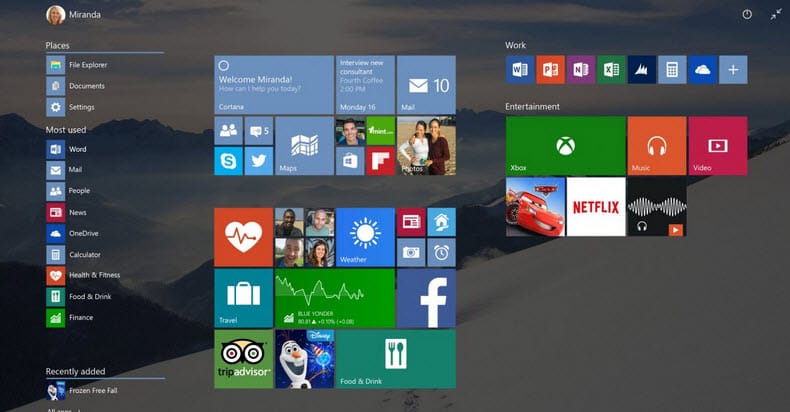
Task: Open the Photos live tile
Action: 426,146
